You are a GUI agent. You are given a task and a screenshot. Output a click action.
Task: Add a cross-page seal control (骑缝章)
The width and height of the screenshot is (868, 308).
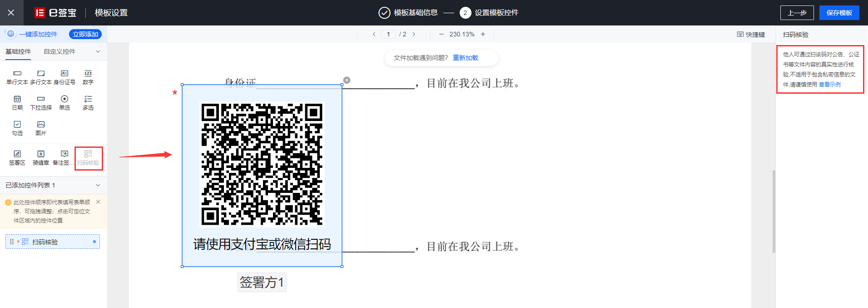point(41,158)
